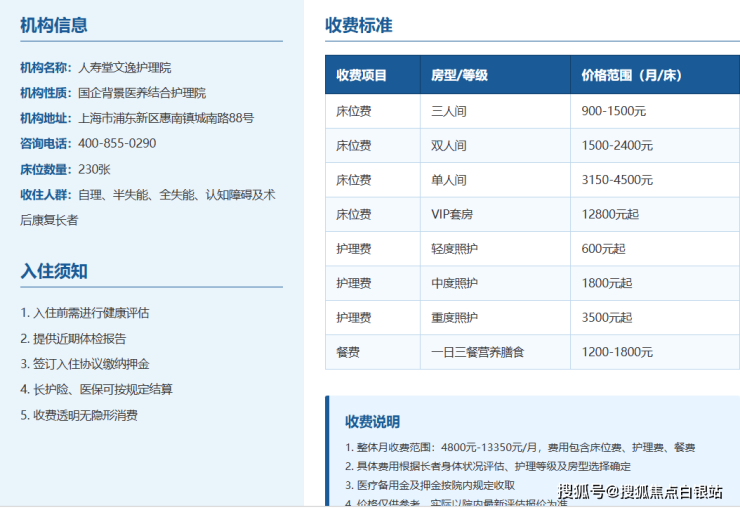Select note 医疗备用金及押金按院内规定收取

[x=430, y=486]
